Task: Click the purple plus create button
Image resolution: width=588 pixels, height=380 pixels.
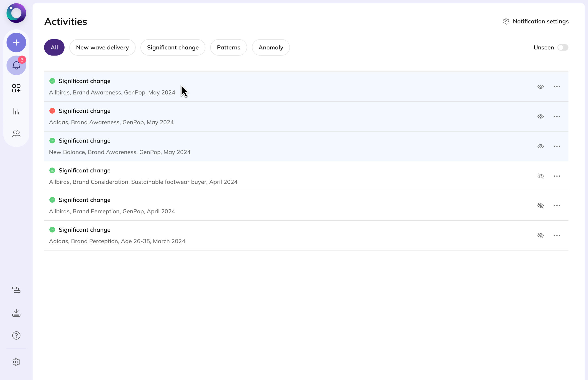Action: tap(16, 43)
